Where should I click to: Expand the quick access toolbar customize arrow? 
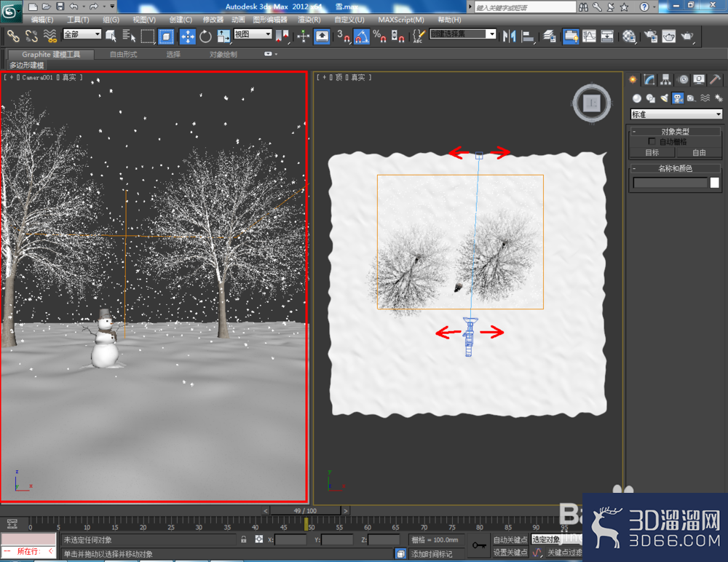[x=112, y=7]
